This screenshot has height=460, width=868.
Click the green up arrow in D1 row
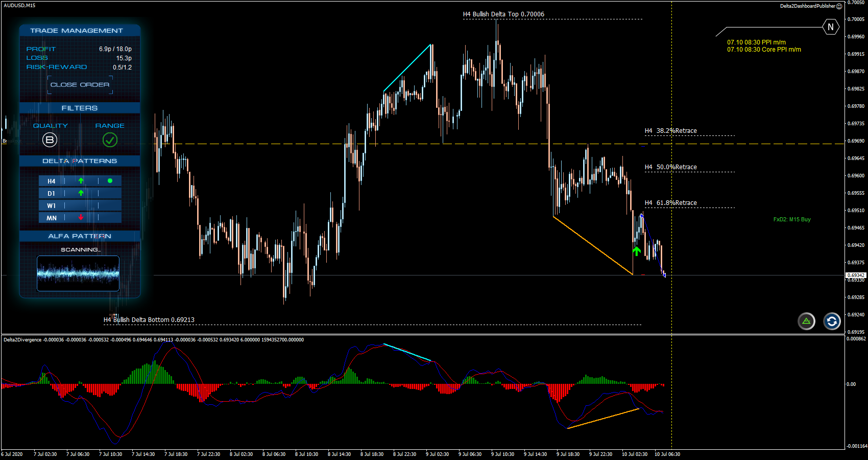(81, 193)
